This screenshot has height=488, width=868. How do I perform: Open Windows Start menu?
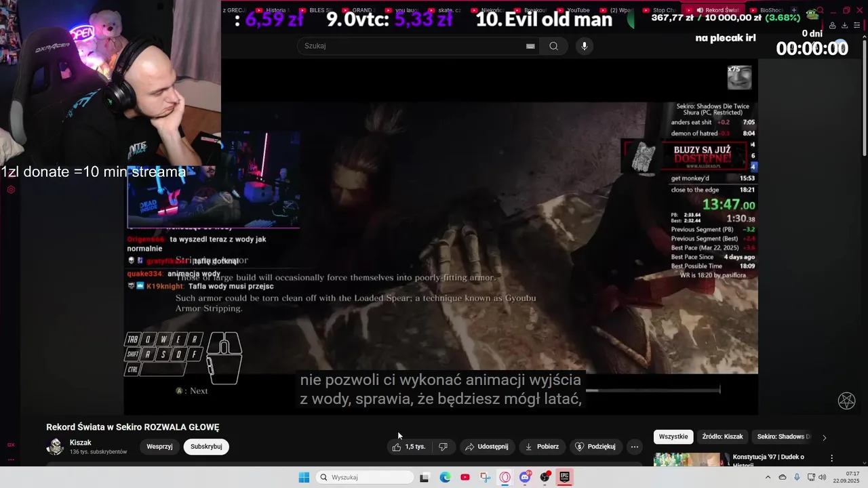[304, 477]
